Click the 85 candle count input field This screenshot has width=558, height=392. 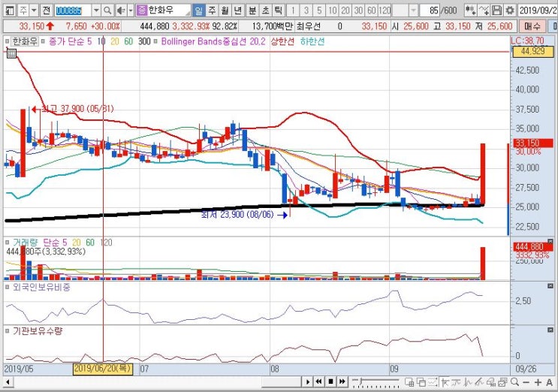(x=430, y=11)
